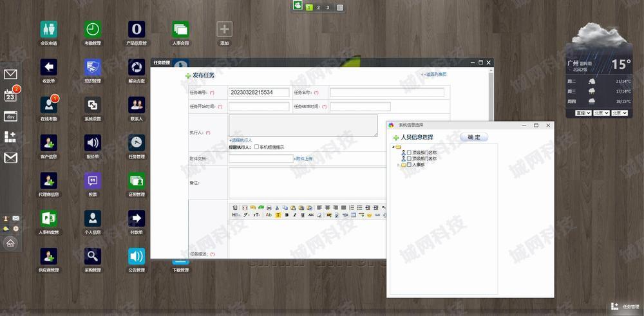This screenshot has width=644, height=316.
Task: Open the 人事档案管 icon
Action: coord(48,218)
